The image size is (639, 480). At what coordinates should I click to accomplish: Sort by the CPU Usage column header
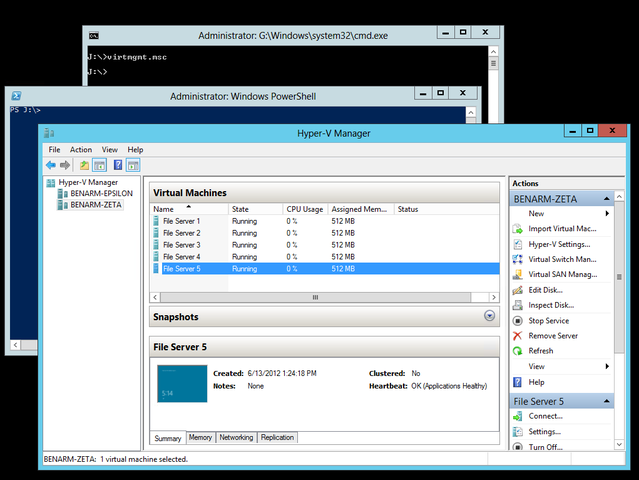(306, 209)
